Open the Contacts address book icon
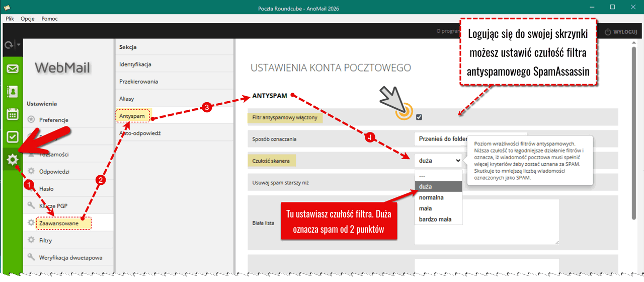This screenshot has height=282, width=644. [x=13, y=91]
